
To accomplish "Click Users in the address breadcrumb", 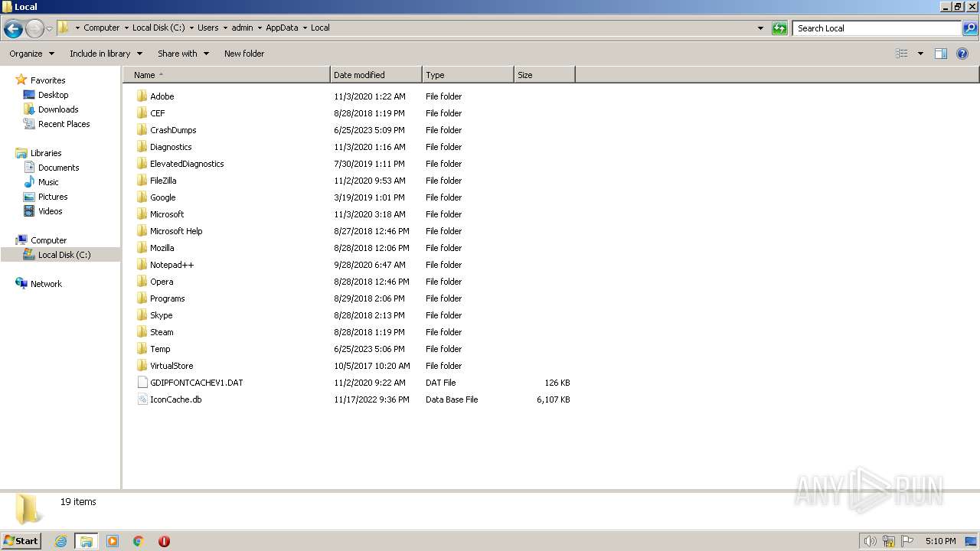I will (207, 28).
